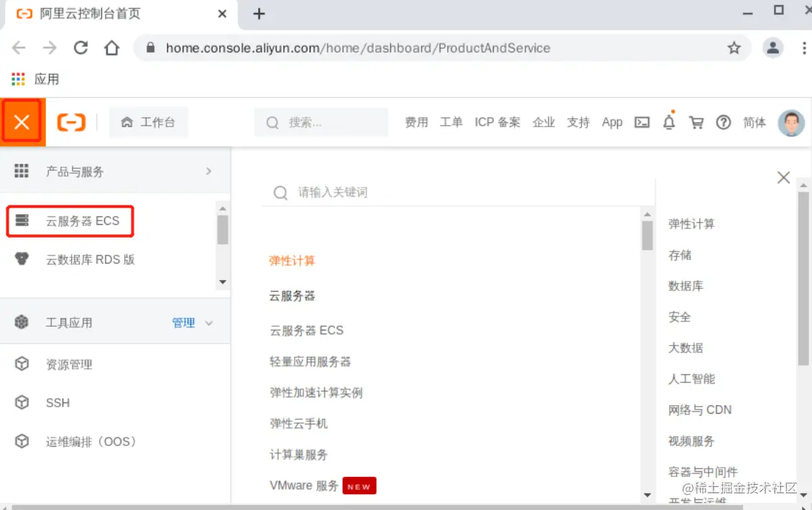Screen dimensions: 812x510
Task: Bookmark this page with star
Action: pos(734,48)
